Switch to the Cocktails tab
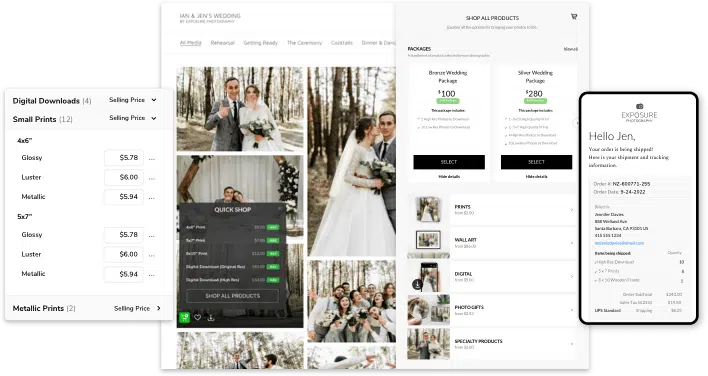 tap(342, 43)
